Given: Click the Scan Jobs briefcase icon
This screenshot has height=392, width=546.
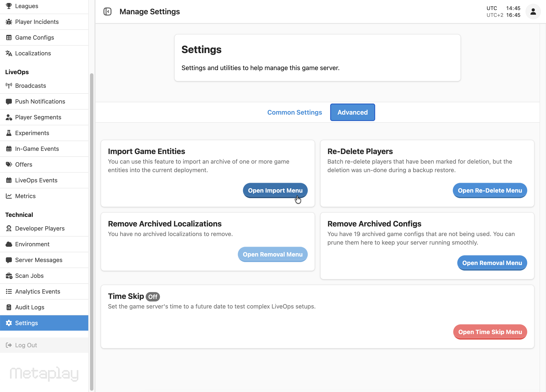Looking at the screenshot, I should (9, 276).
